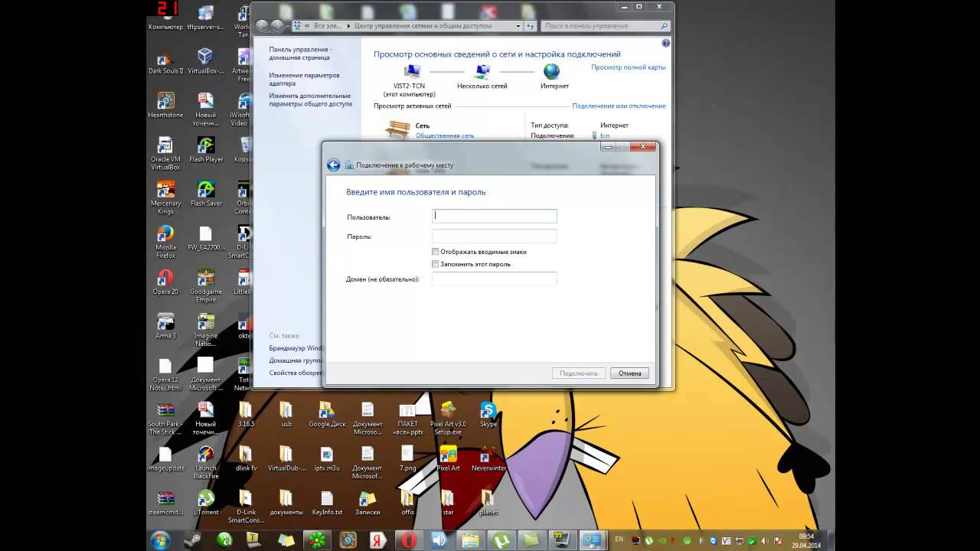Open the address bar history dropdown arrow
Screen dimensions: 980x551
pos(518,26)
